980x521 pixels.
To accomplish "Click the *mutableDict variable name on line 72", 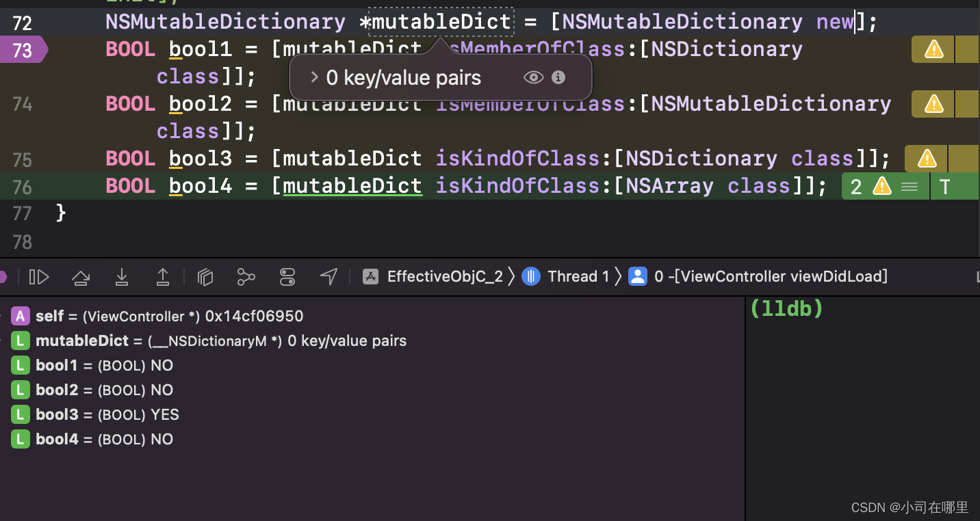I will point(435,22).
